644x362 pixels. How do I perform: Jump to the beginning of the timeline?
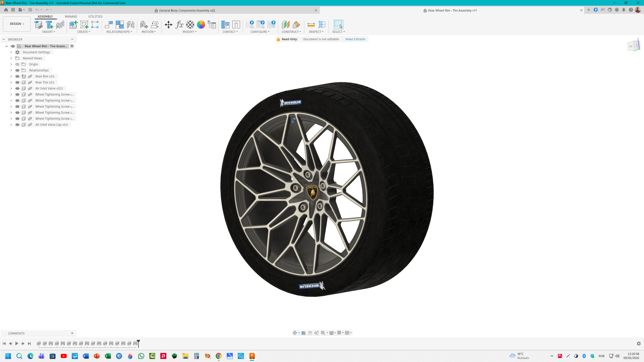coord(4,344)
